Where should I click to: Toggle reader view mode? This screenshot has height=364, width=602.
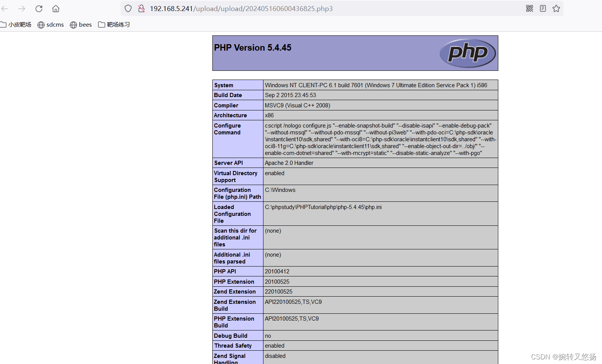(x=543, y=8)
